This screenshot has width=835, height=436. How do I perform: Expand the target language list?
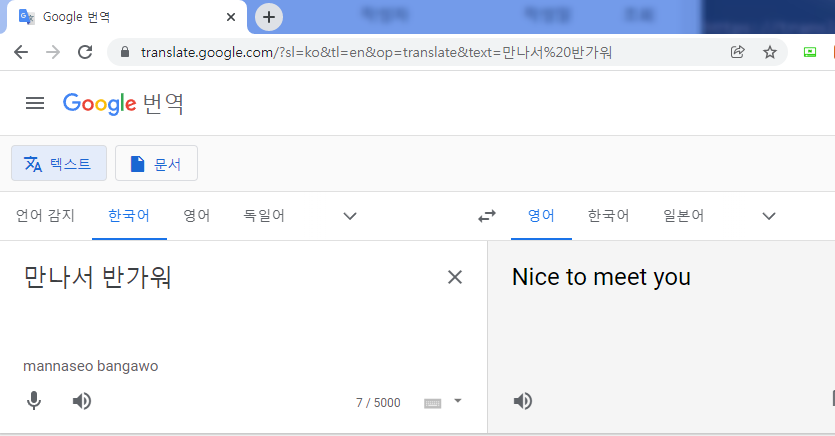click(x=769, y=216)
